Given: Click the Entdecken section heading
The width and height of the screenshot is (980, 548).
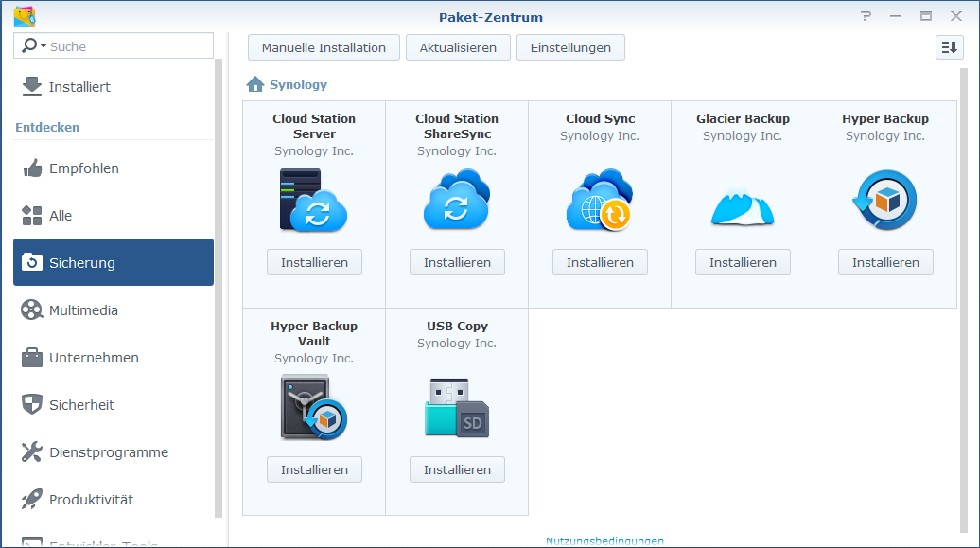Looking at the screenshot, I should [x=47, y=127].
